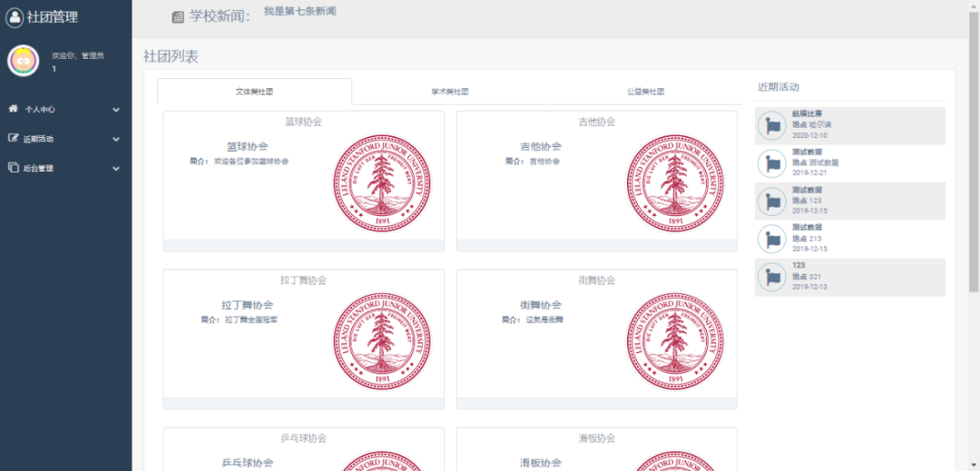
Task: Open the 个人中心 sidebar menu
Action: pos(65,109)
